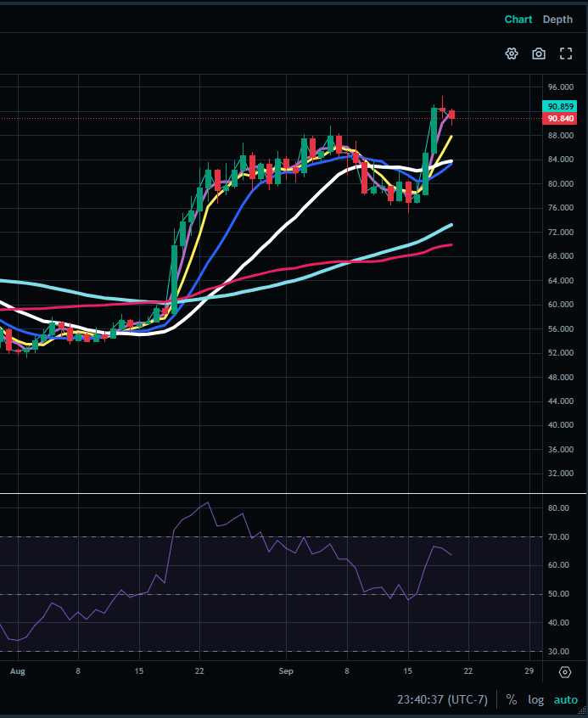Image resolution: width=588 pixels, height=718 pixels.
Task: Open chart settings gear icon
Action: point(512,53)
